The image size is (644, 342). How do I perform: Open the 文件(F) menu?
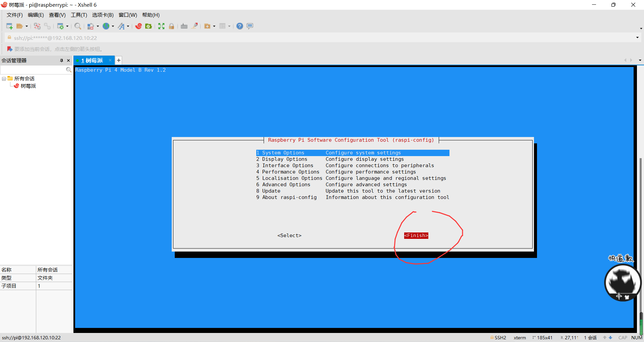(15, 15)
